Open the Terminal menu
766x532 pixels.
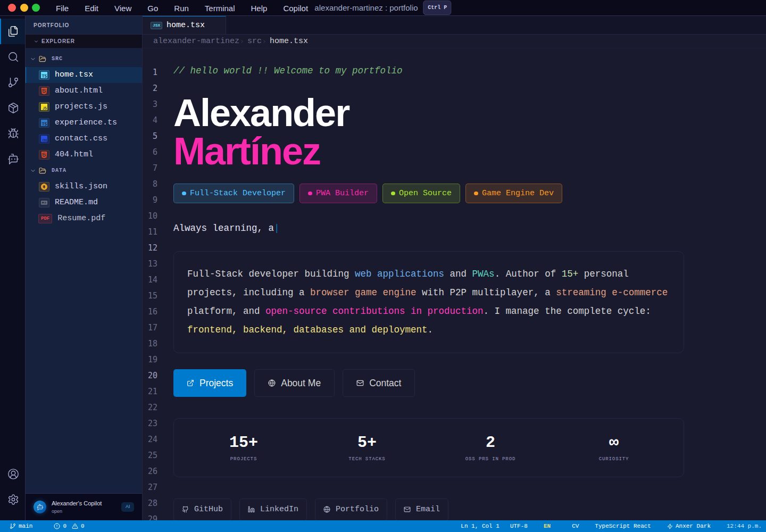point(220,9)
